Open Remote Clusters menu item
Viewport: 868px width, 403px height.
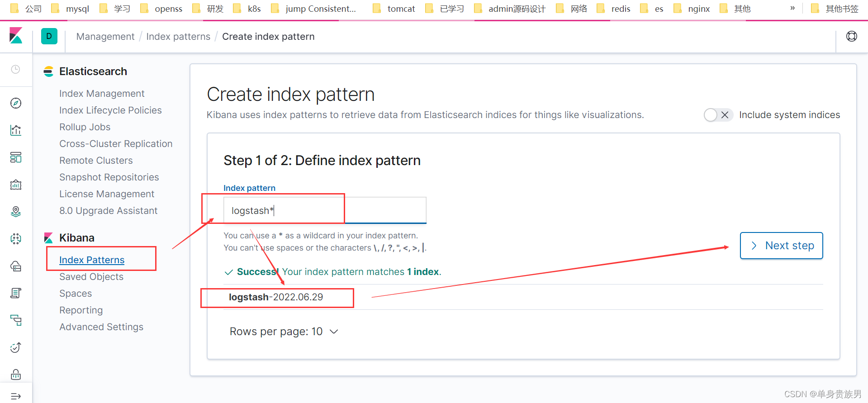click(x=96, y=161)
